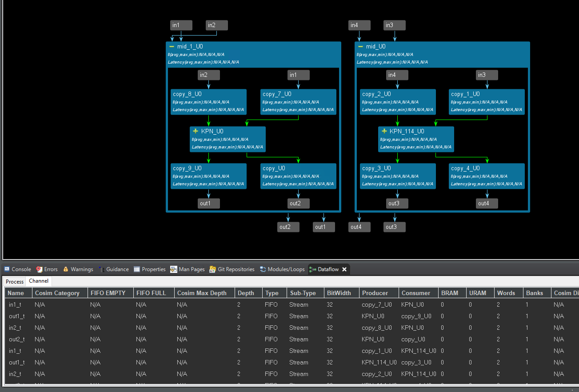The width and height of the screenshot is (579, 392).
Task: Open the Console tab
Action: (x=18, y=269)
